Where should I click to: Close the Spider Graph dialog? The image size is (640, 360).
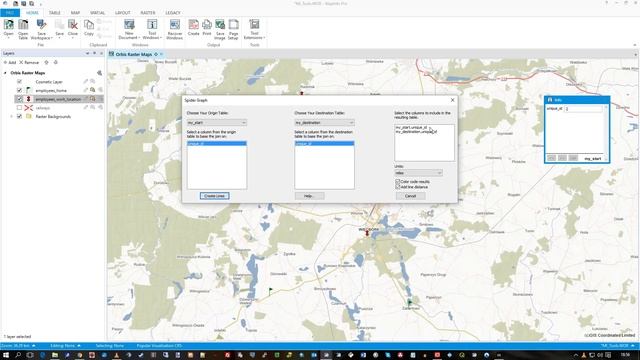click(x=452, y=100)
